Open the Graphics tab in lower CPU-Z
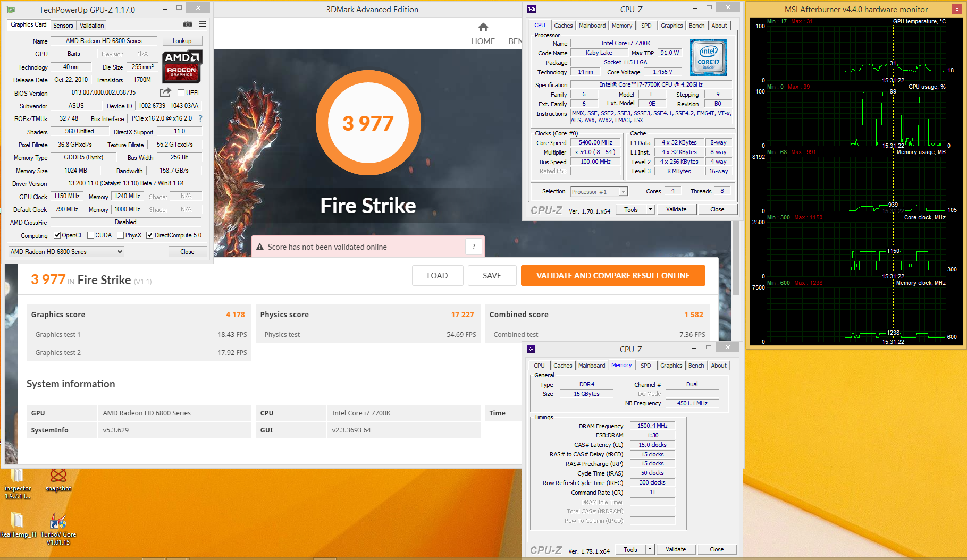Viewport: 967px width, 560px height. click(x=671, y=366)
